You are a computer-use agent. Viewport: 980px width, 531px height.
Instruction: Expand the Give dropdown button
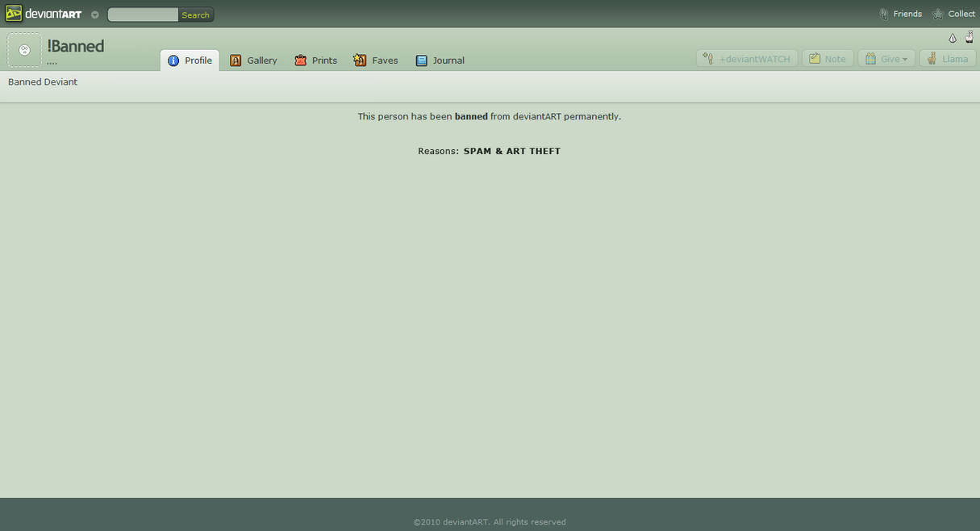tap(886, 58)
